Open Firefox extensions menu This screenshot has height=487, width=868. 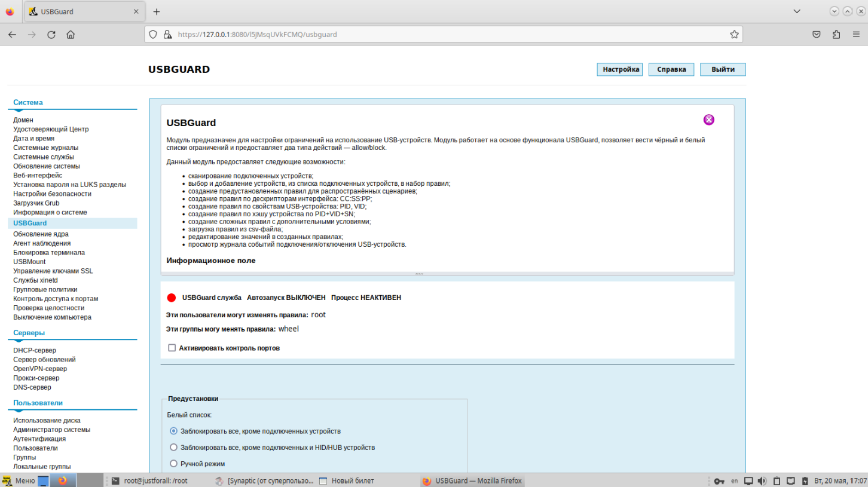coord(836,35)
